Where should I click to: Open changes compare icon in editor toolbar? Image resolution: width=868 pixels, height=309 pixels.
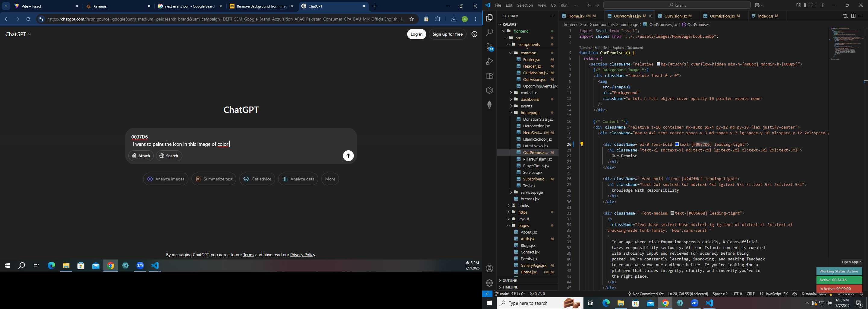845,16
